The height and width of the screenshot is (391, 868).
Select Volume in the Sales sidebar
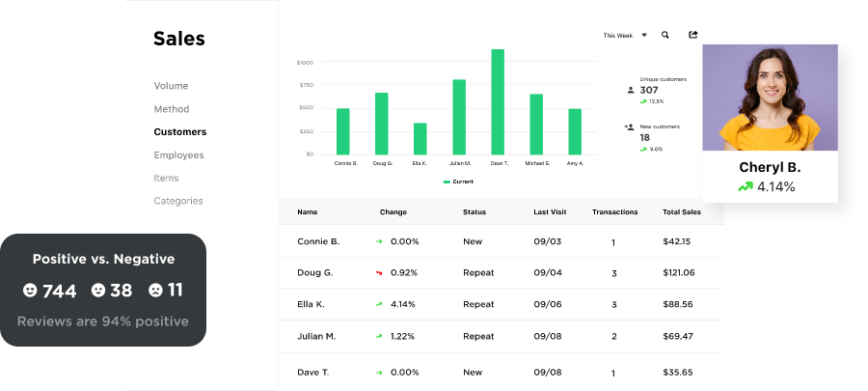pos(171,86)
